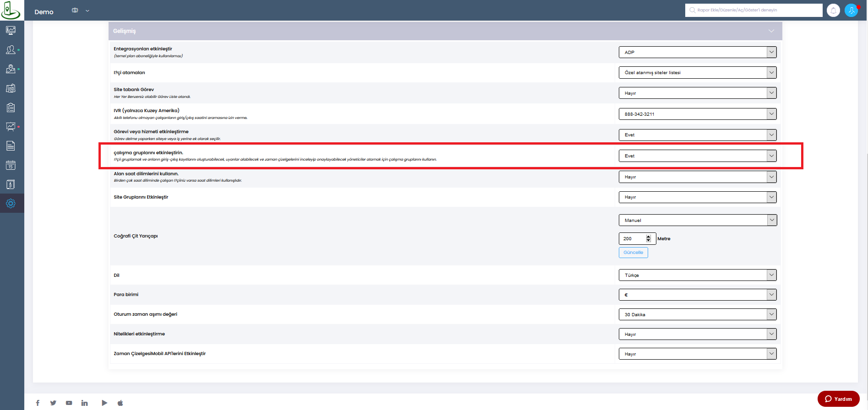868x410 pixels.
Task: Open the Twitter icon in footer
Action: click(x=53, y=403)
